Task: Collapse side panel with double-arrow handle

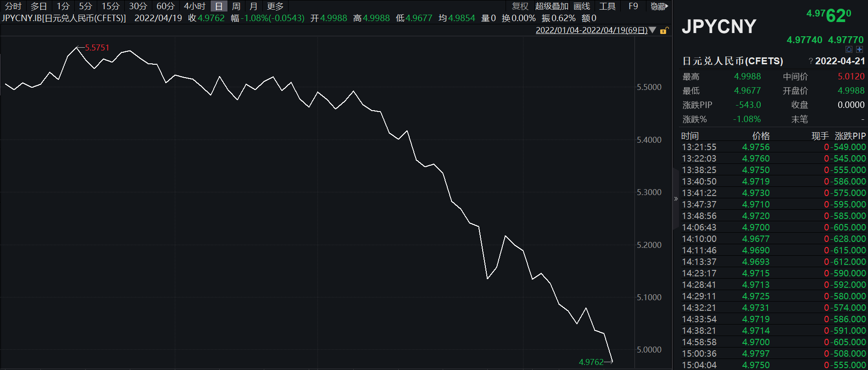Action: (x=676, y=199)
